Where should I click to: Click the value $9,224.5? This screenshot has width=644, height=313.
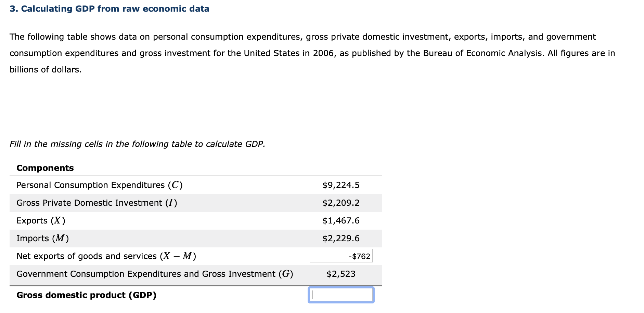point(340,185)
